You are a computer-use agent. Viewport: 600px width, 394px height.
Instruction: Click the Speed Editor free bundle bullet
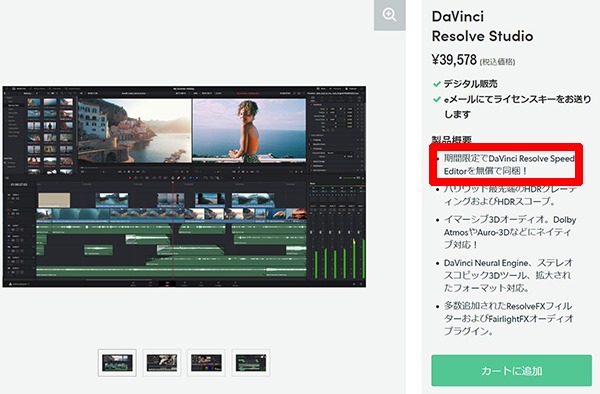point(509,164)
